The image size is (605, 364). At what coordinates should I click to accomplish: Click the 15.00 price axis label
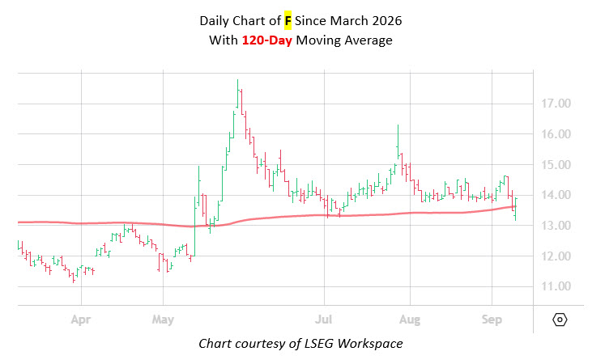click(556, 164)
